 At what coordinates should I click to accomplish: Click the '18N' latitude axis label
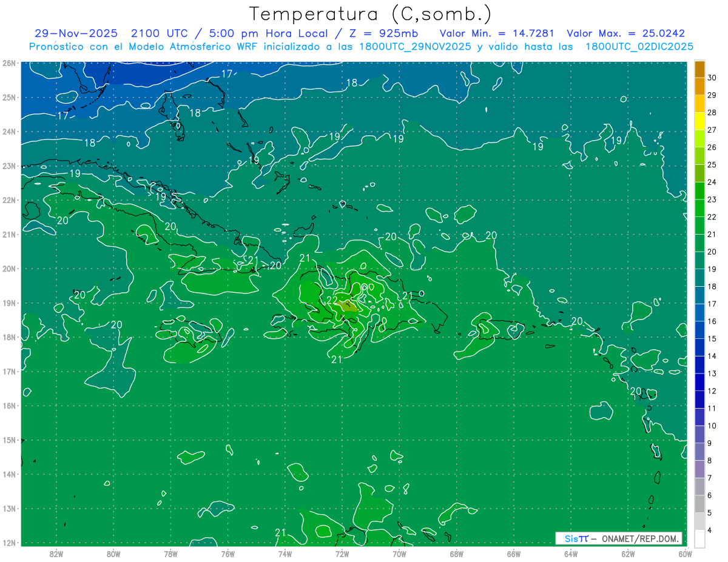point(8,337)
